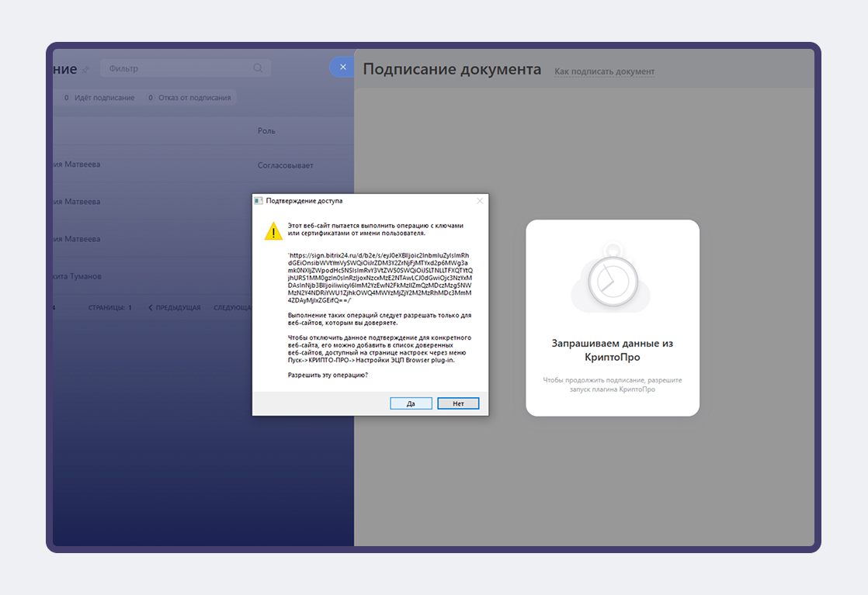The height and width of the screenshot is (595, 868).
Task: Select the Идёт подписание counter filter
Action: tap(99, 98)
